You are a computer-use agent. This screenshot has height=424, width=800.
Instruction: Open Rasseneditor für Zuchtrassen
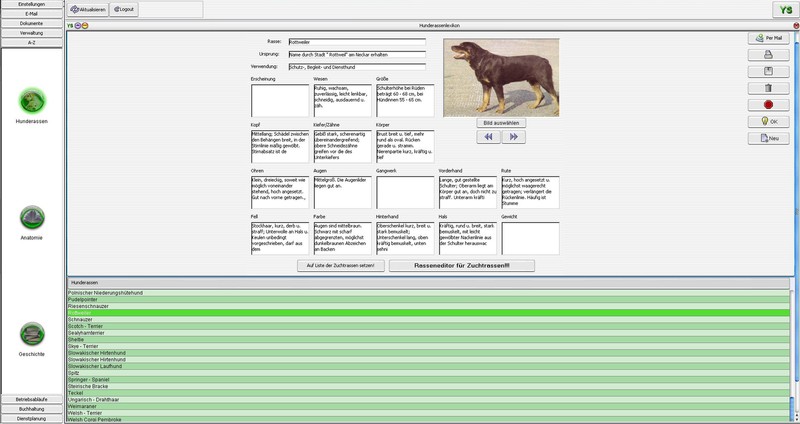[462, 266]
